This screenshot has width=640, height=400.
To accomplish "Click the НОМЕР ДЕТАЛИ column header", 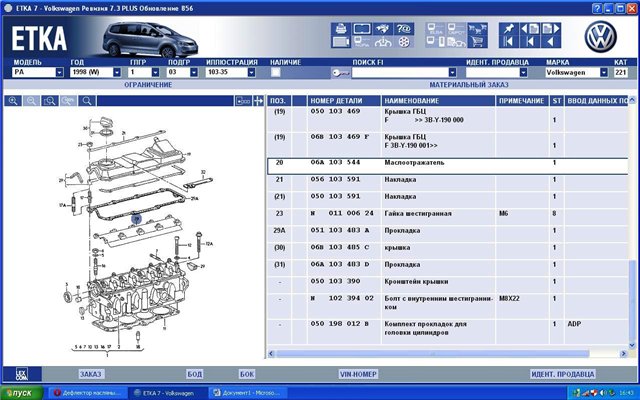I will [x=344, y=101].
